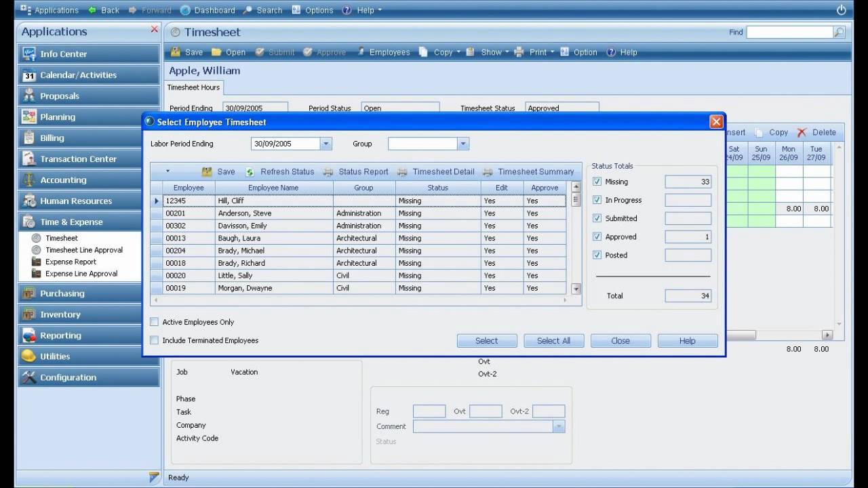This screenshot has width=868, height=488.
Task: Check Include Terminated Employees
Action: pyautogui.click(x=154, y=340)
